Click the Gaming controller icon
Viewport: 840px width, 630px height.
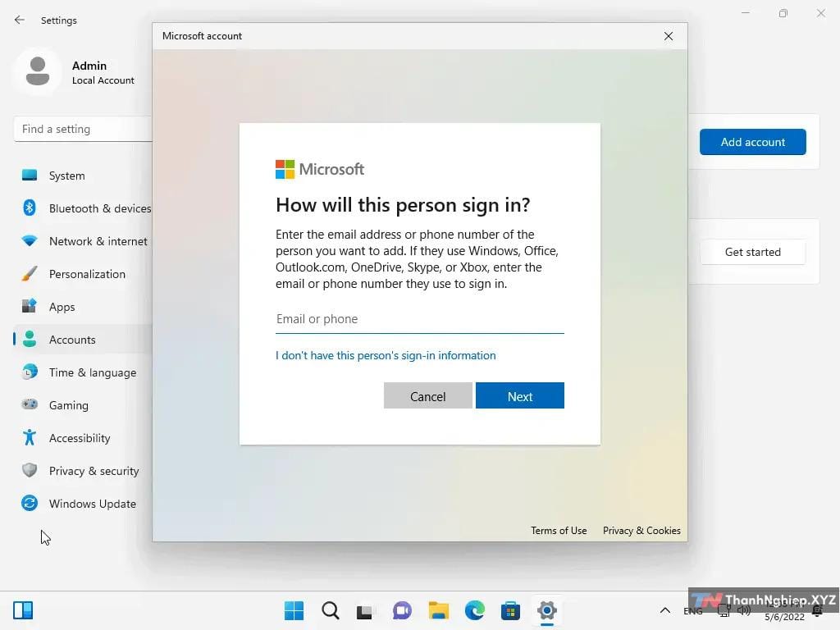[30, 404]
